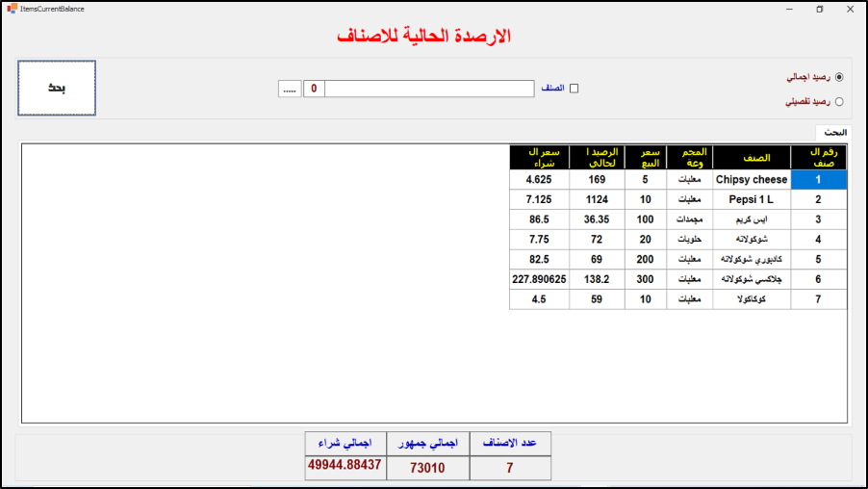This screenshot has width=868, height=489.
Task: Click the 227.890625 purchase price cell
Action: pos(539,279)
